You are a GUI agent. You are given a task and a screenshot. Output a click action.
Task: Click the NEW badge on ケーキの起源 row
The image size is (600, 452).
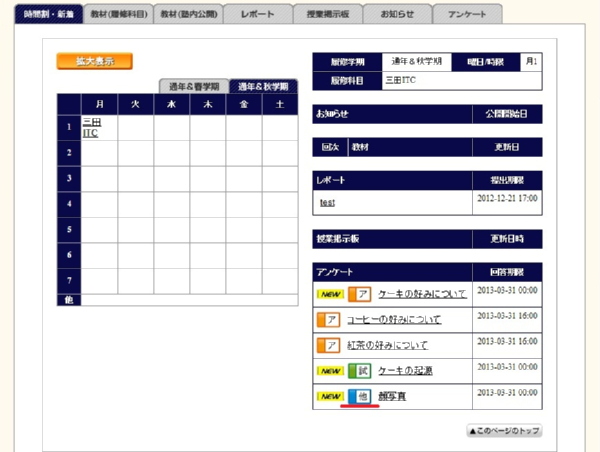click(331, 371)
